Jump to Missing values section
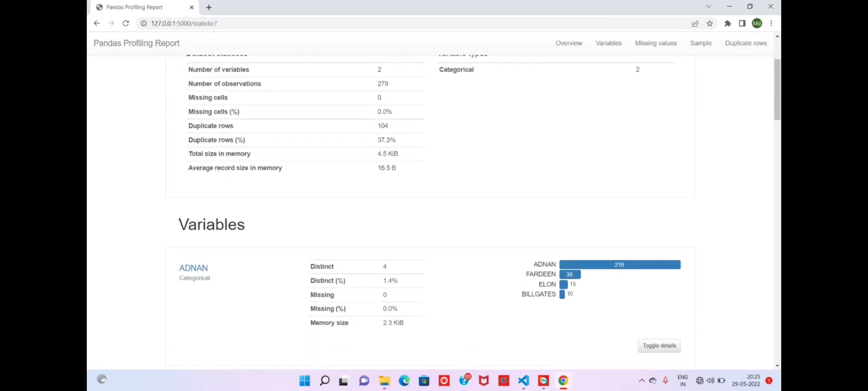Viewport: 868px width, 391px height. tap(655, 43)
